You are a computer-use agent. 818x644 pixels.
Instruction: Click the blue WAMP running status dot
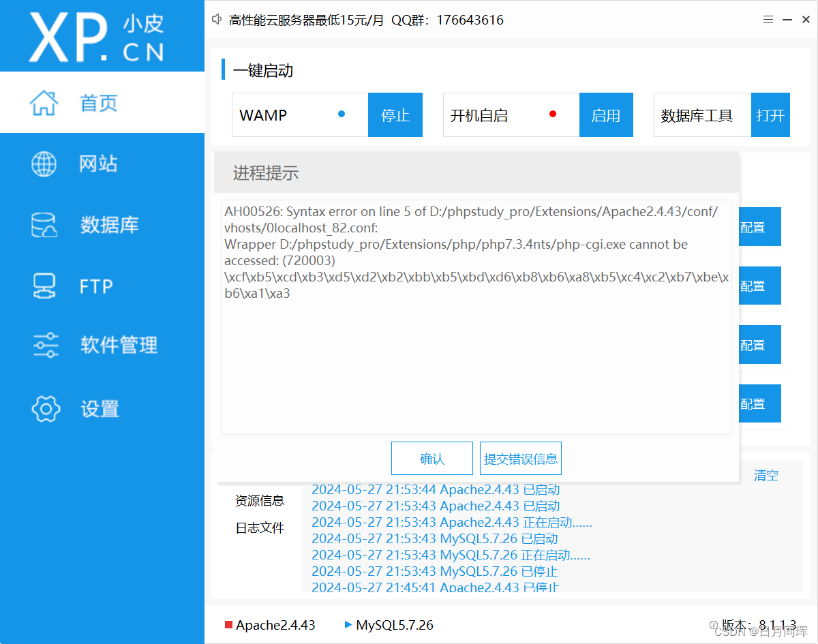click(342, 114)
